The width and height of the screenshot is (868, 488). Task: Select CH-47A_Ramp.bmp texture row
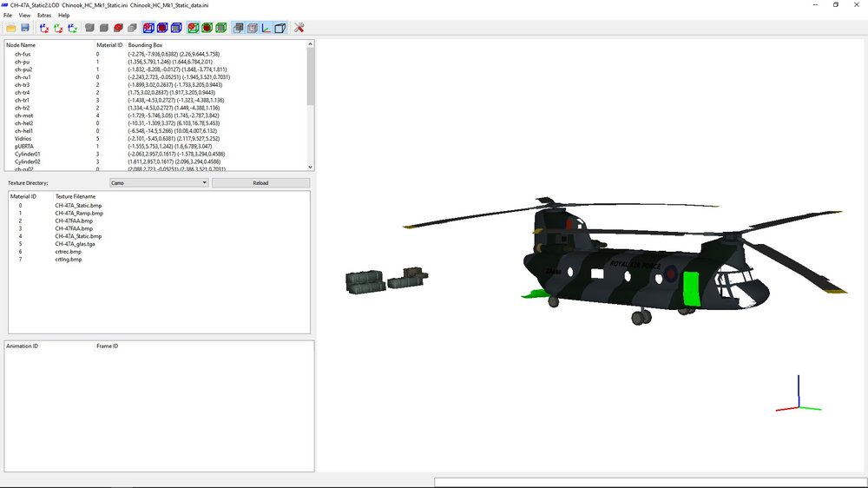pyautogui.click(x=159, y=214)
